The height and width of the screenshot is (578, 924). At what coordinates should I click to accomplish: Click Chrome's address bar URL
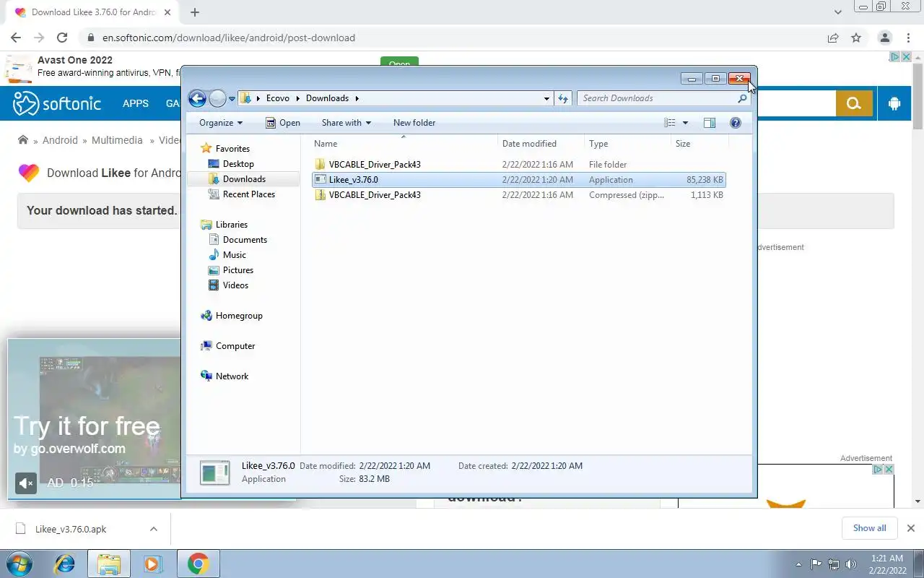click(x=229, y=38)
